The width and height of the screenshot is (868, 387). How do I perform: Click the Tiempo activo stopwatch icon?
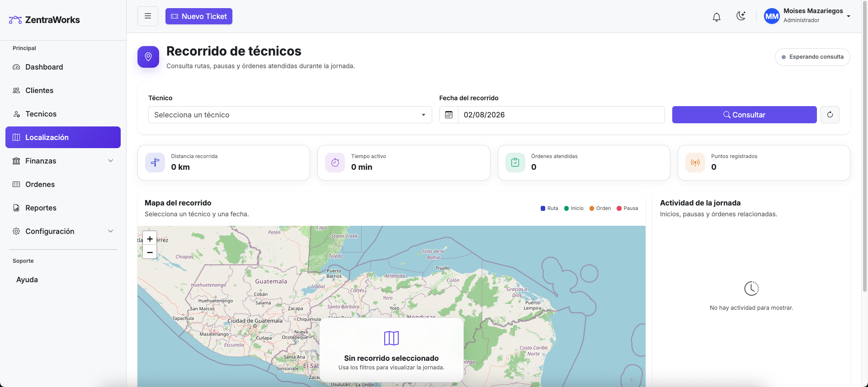[x=335, y=163]
